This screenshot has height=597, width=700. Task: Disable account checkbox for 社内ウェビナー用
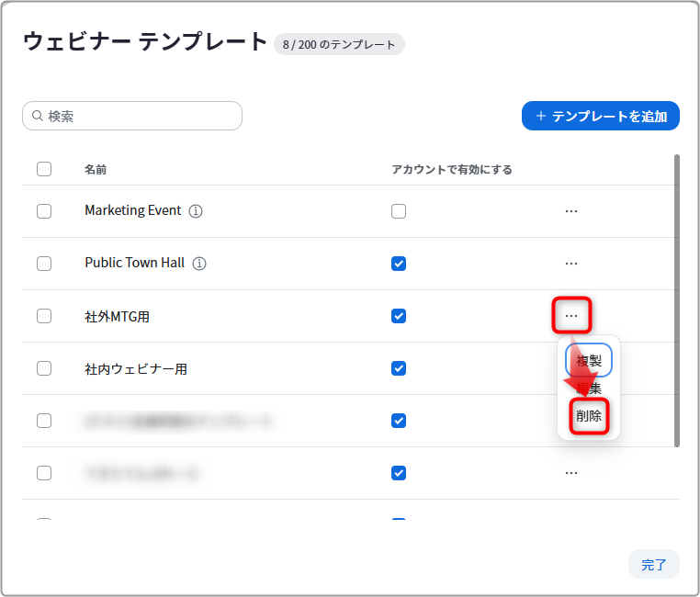(399, 368)
